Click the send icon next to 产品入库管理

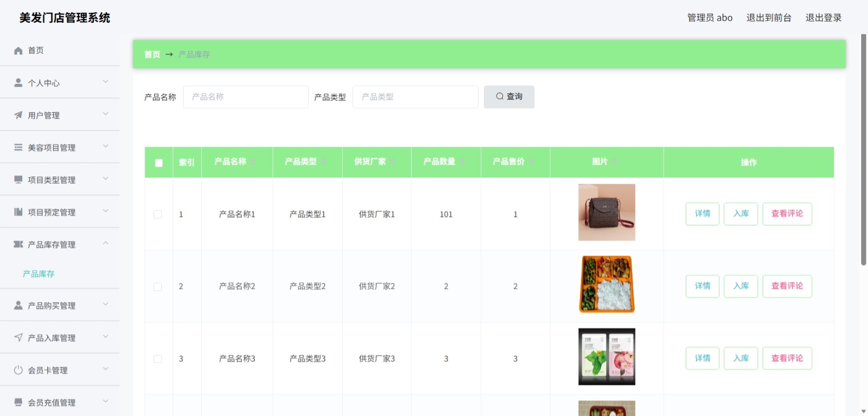tap(18, 338)
